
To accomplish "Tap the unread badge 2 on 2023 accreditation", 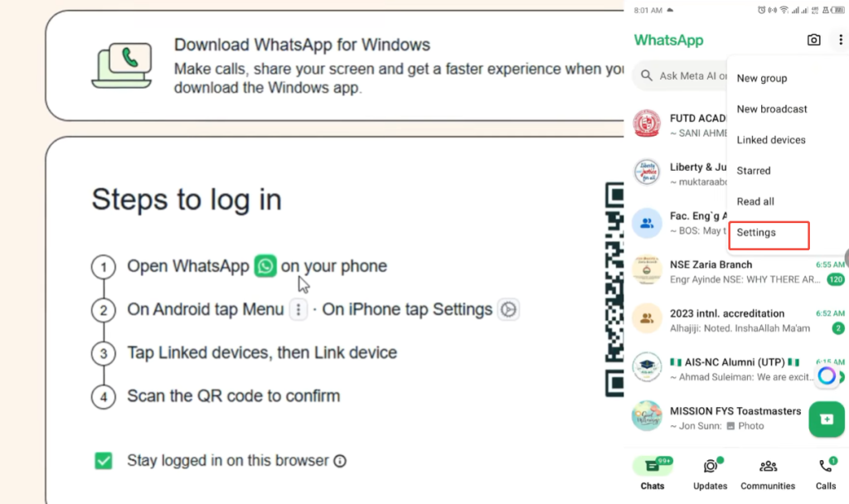I will coord(838,328).
